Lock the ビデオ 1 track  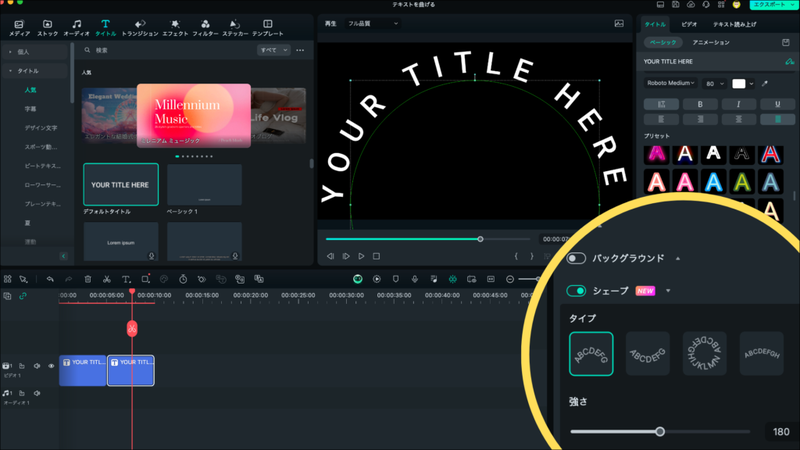click(x=22, y=366)
